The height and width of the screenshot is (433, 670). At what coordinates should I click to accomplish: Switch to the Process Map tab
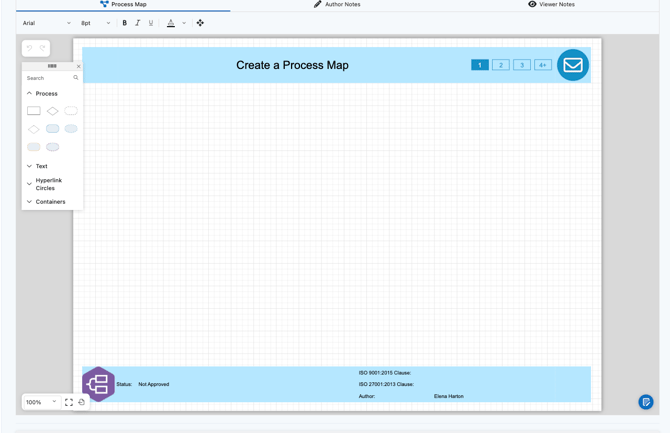(123, 4)
